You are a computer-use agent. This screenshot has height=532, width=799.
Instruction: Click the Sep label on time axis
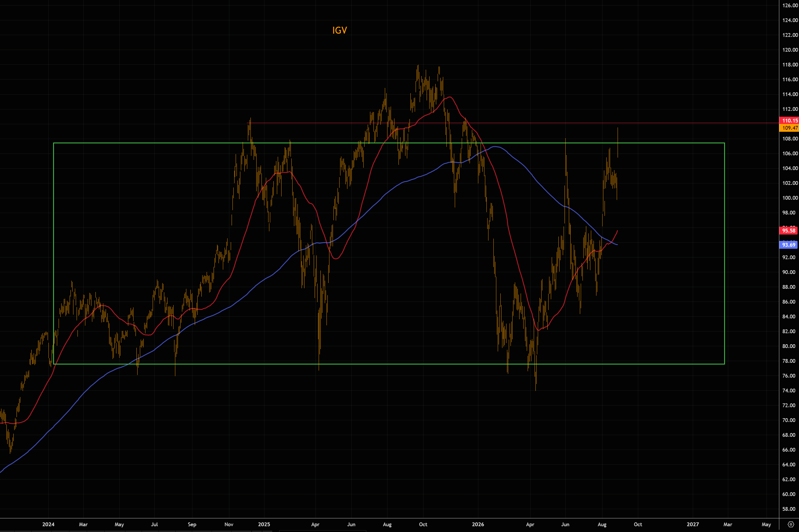(x=192, y=524)
